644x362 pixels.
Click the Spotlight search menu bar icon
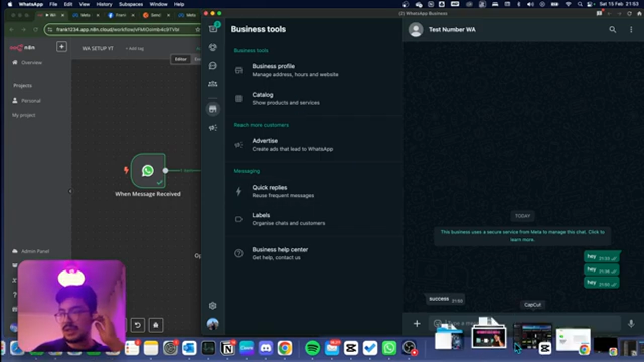[x=581, y=4]
